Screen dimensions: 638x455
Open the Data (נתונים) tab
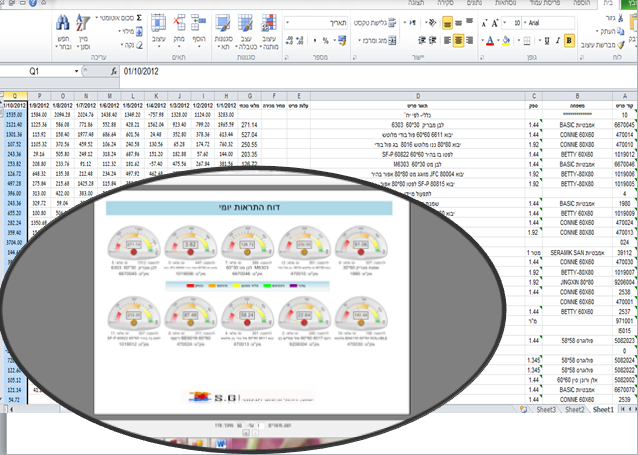click(474, 3)
